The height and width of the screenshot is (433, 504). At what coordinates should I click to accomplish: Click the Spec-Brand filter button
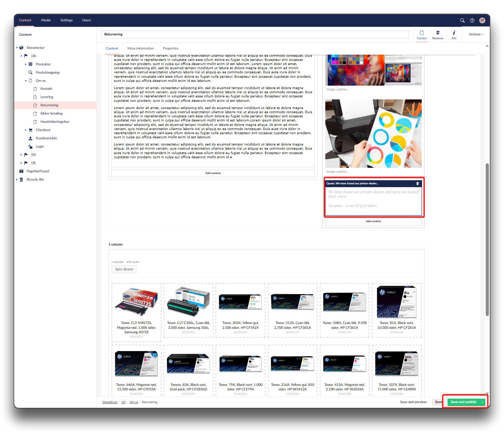124,269
